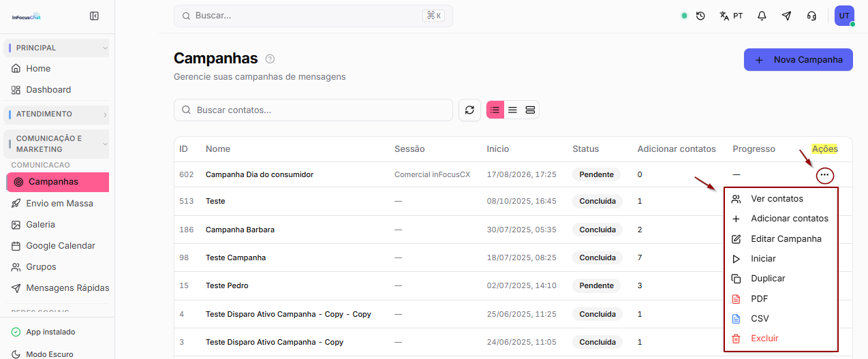868x359 pixels.
Task: Switch to the card rows view
Action: pyautogui.click(x=530, y=110)
